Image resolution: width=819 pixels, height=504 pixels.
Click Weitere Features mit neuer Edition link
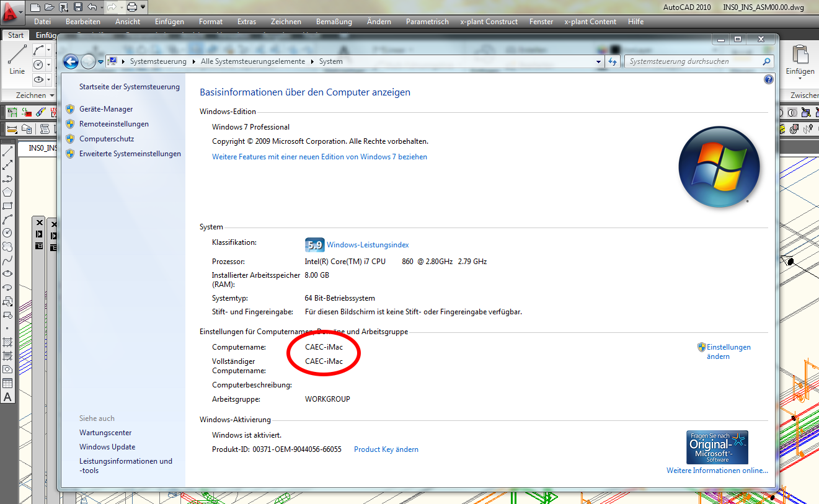pos(319,157)
